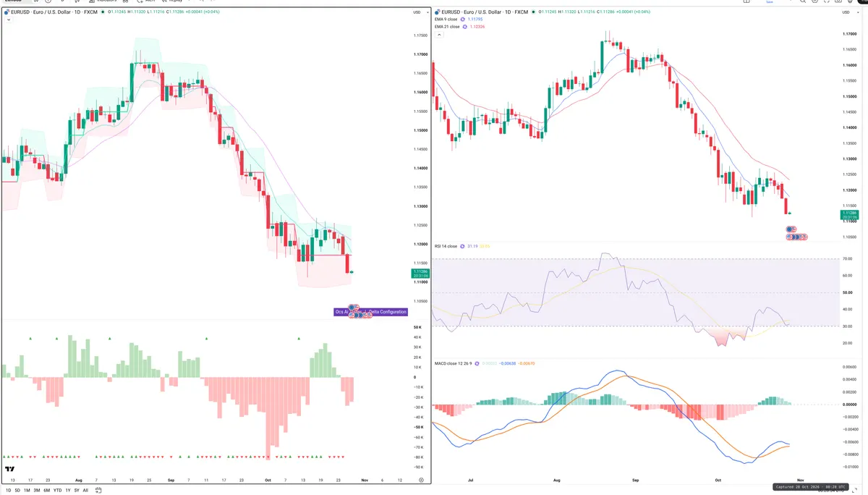Collapse the indicator legend on the right chart
The width and height of the screenshot is (868, 495).
(x=438, y=33)
